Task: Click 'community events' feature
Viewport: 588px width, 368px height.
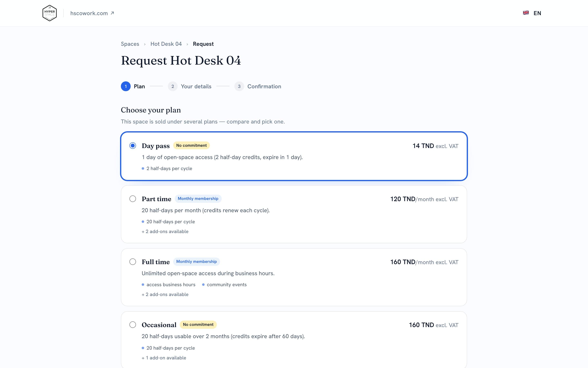Action: point(224,285)
